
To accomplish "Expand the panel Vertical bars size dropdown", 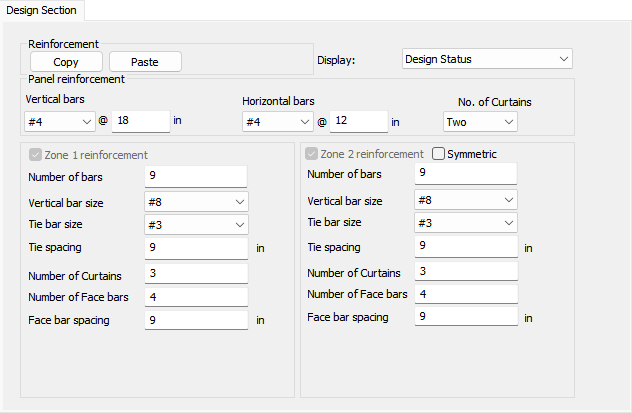I will coord(59,121).
